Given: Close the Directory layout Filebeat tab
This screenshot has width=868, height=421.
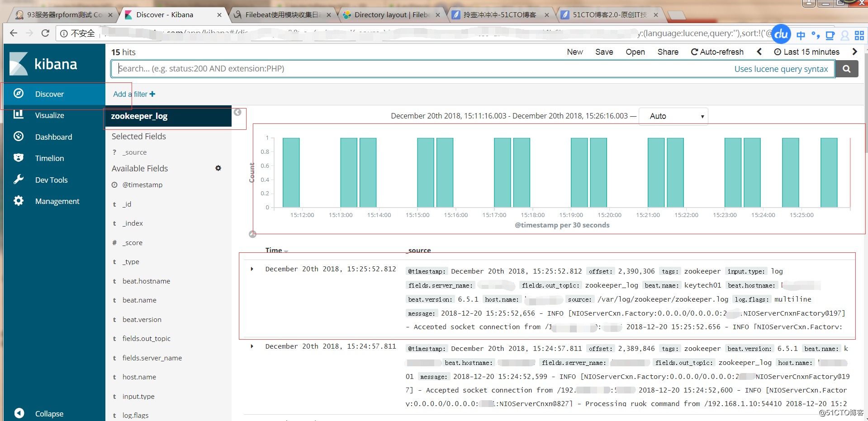Looking at the screenshot, I should coord(438,15).
